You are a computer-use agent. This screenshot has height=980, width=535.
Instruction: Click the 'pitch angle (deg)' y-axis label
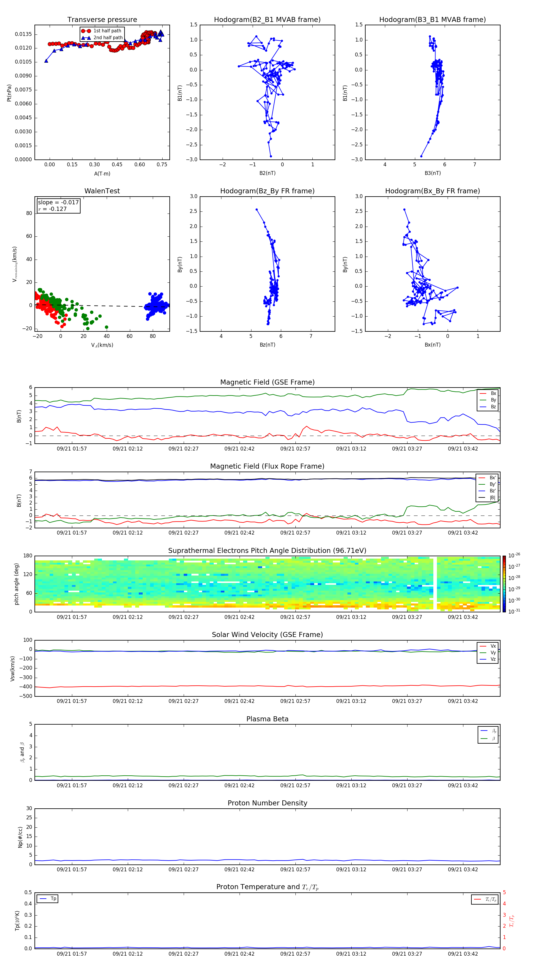pyautogui.click(x=16, y=584)
